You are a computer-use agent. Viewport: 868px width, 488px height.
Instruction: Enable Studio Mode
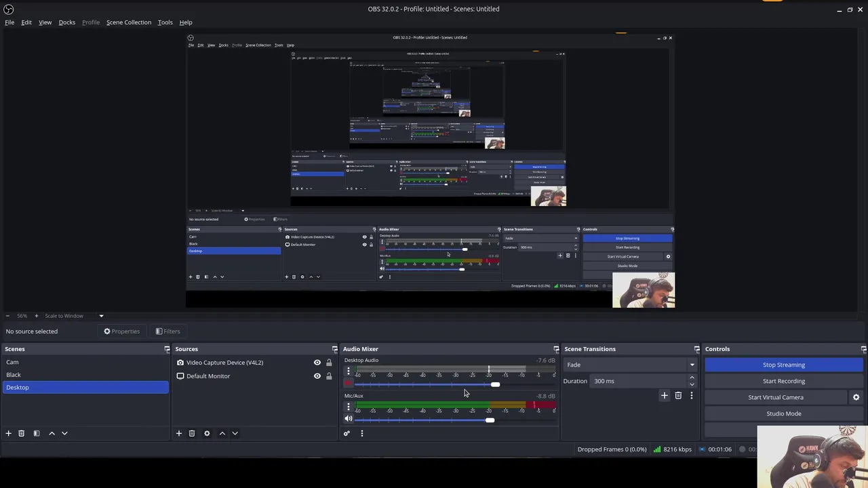coord(784,413)
